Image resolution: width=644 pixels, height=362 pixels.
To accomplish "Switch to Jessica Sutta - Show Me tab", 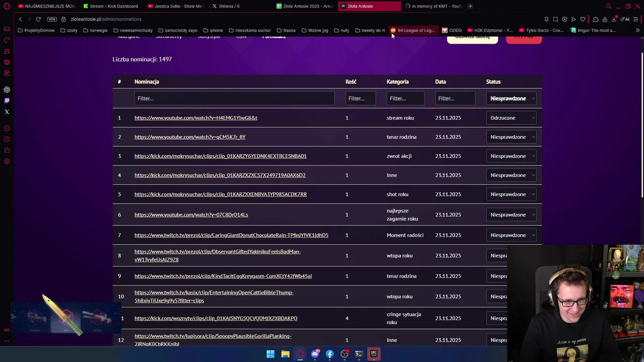I will pos(175,6).
